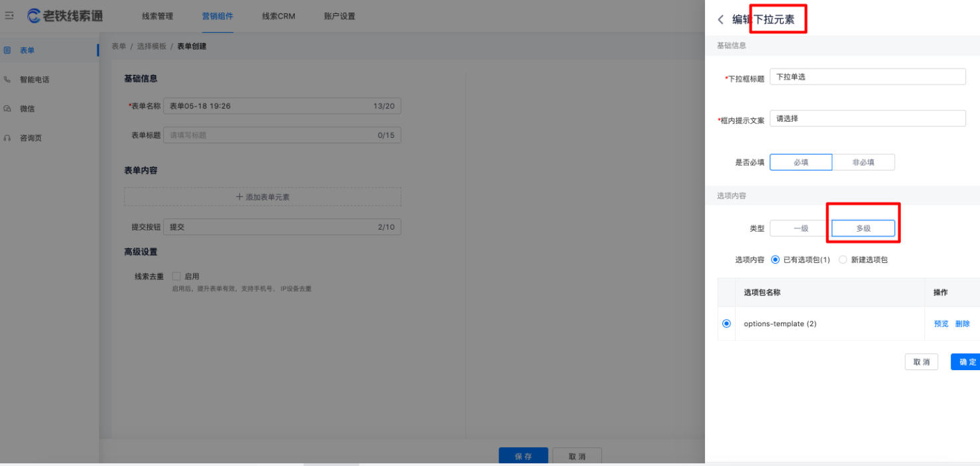Image resolution: width=980 pixels, height=466 pixels.
Task: Click the 确定 button in the drawer
Action: (967, 362)
